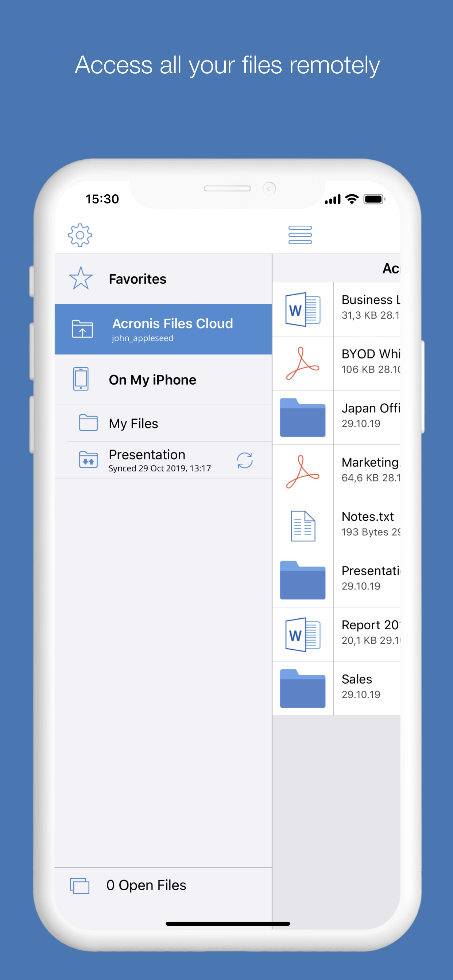Image resolution: width=453 pixels, height=980 pixels.
Task: Tap the On My iPhone device icon
Action: [81, 379]
